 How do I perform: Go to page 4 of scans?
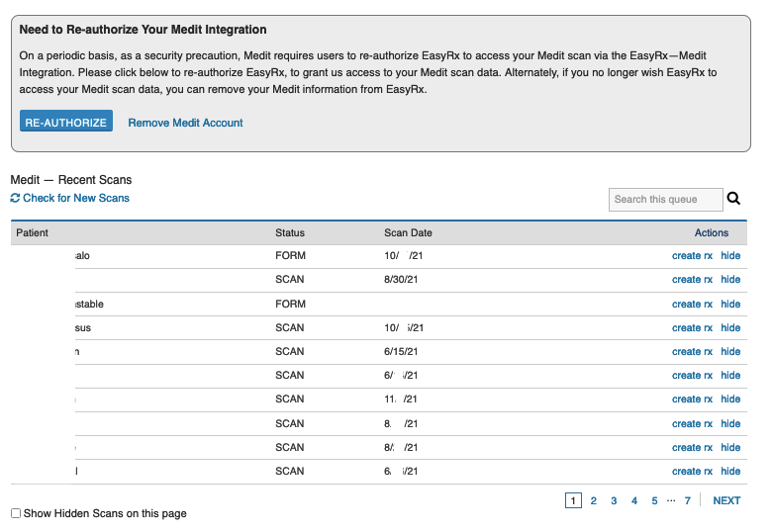point(634,500)
